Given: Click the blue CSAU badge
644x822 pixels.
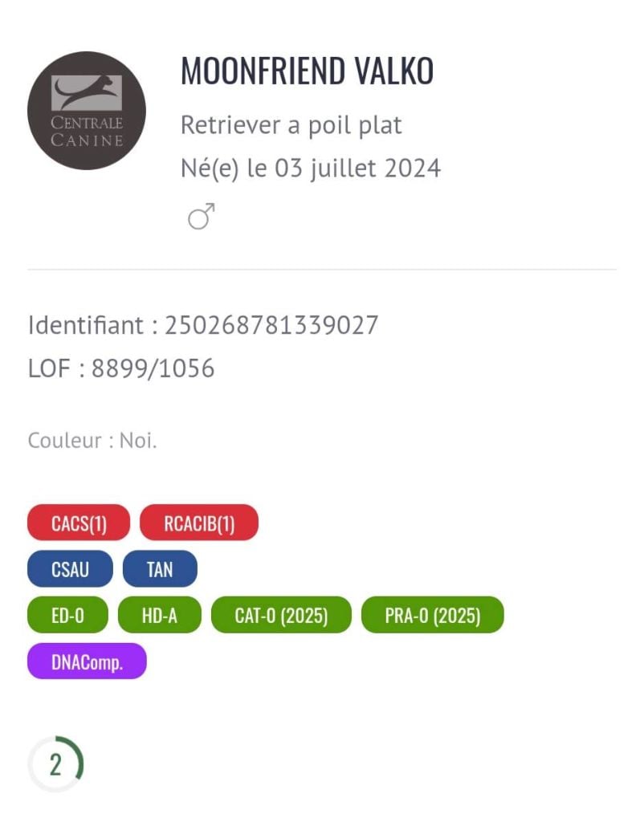Looking at the screenshot, I should pyautogui.click(x=70, y=570).
